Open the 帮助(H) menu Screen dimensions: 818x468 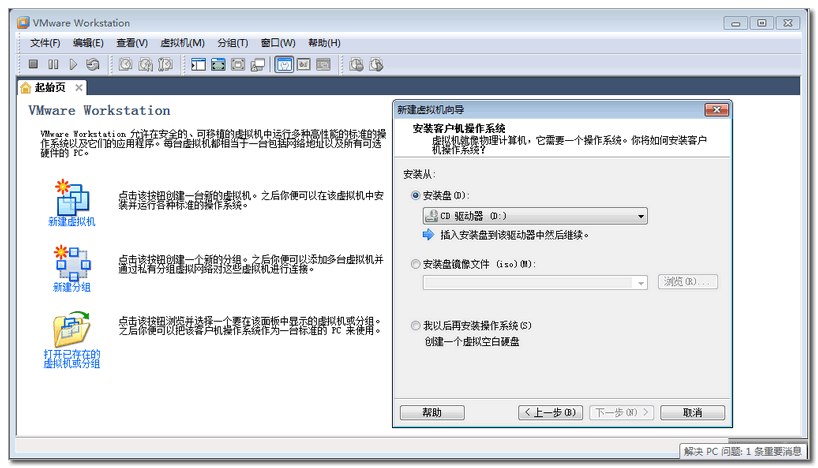point(324,43)
